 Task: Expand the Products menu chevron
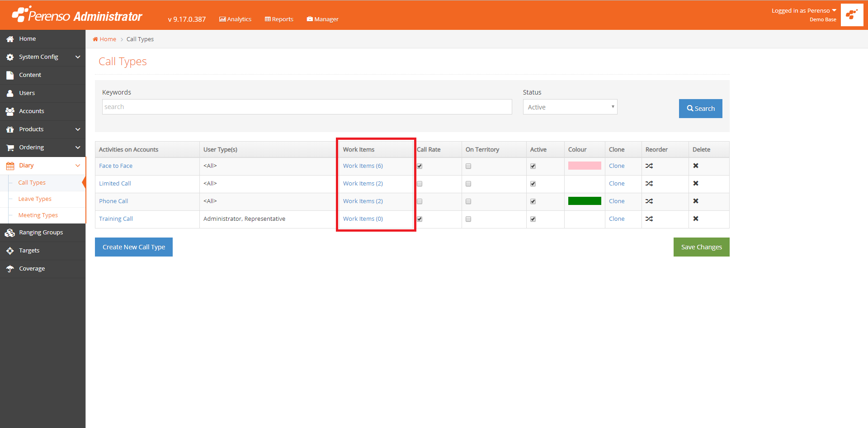click(x=78, y=129)
